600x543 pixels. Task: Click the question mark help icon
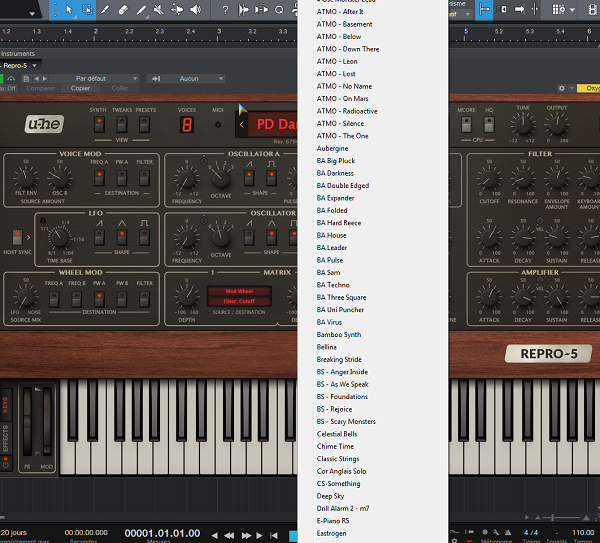(x=225, y=10)
